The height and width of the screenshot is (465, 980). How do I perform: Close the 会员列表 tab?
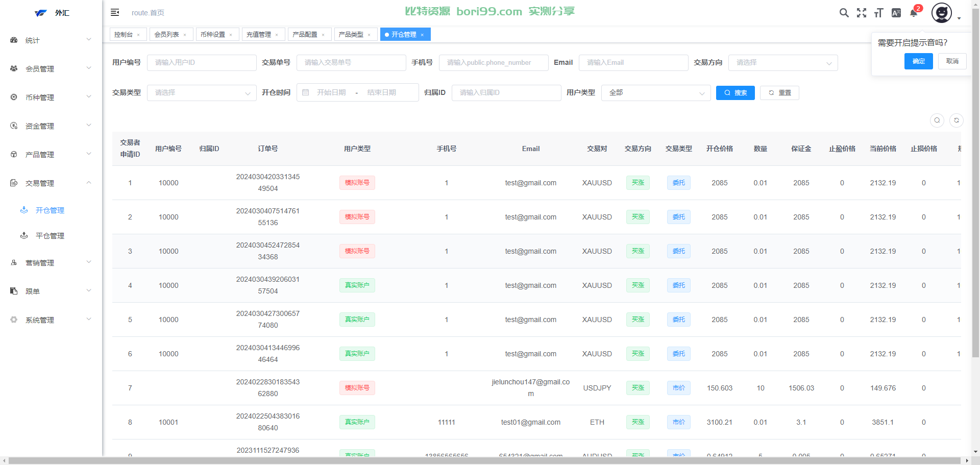tap(185, 35)
